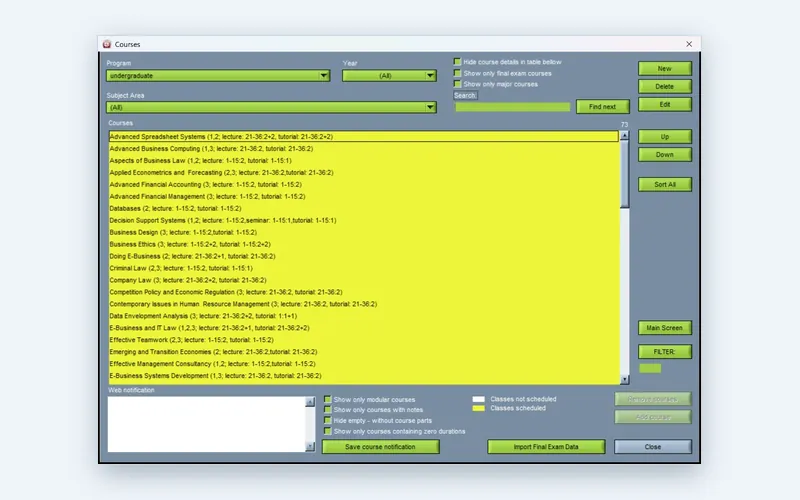This screenshot has width=800, height=500.
Task: Click Web notification scroll down arrow
Action: point(310,446)
